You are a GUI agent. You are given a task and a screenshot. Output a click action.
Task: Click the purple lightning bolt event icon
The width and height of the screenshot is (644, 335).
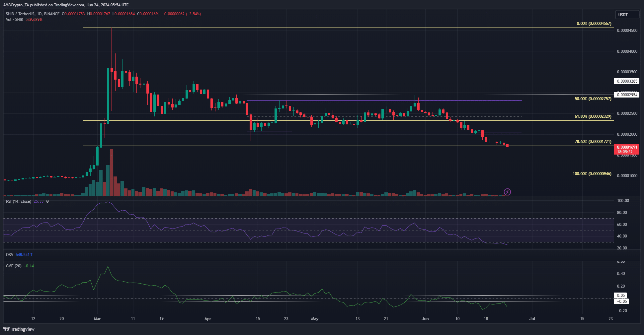(x=507, y=192)
